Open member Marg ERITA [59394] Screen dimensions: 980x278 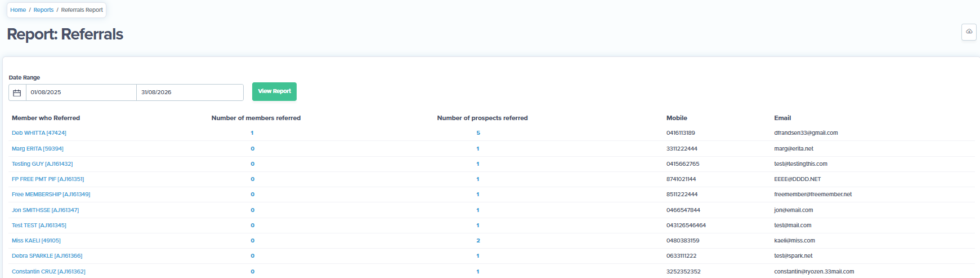[x=38, y=149]
